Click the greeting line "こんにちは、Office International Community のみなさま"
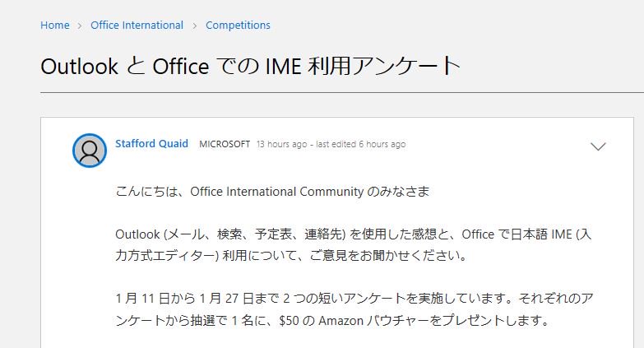The height and width of the screenshot is (348, 644). (272, 192)
